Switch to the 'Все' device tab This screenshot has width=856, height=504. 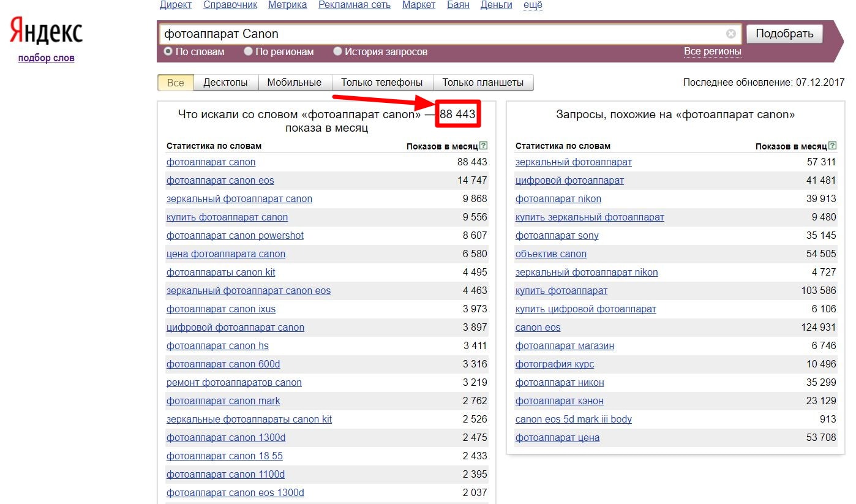click(176, 82)
